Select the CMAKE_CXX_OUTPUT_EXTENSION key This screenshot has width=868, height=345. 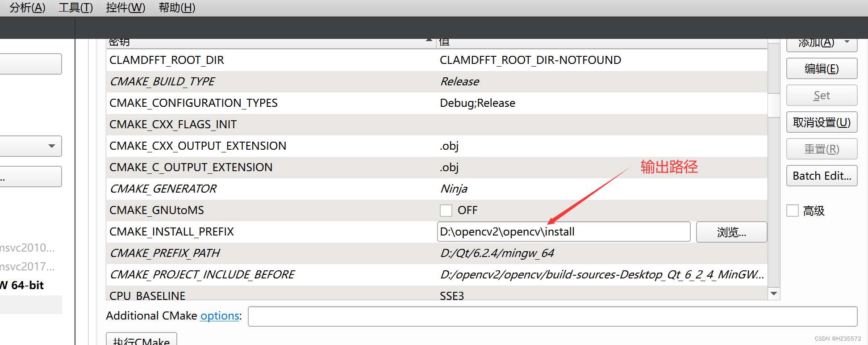[198, 146]
